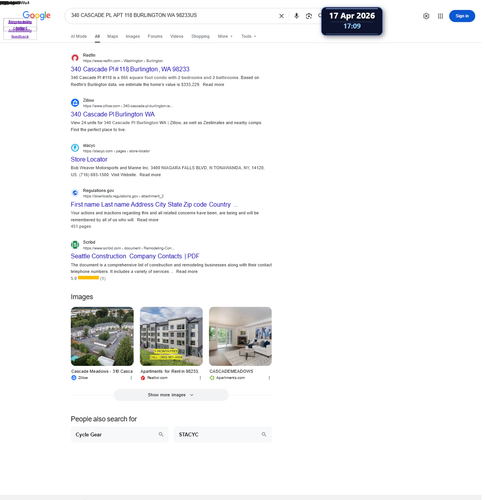Click inside the search input field
This screenshot has height=500, width=487.
172,15
